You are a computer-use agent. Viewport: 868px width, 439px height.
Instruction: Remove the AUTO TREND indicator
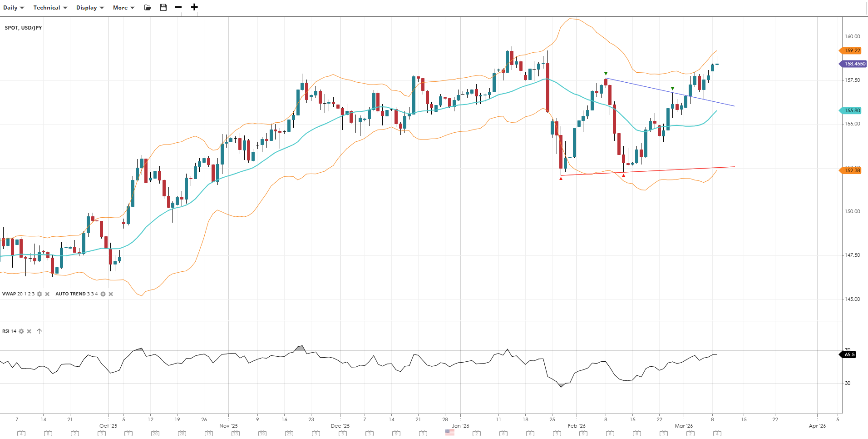pos(111,294)
